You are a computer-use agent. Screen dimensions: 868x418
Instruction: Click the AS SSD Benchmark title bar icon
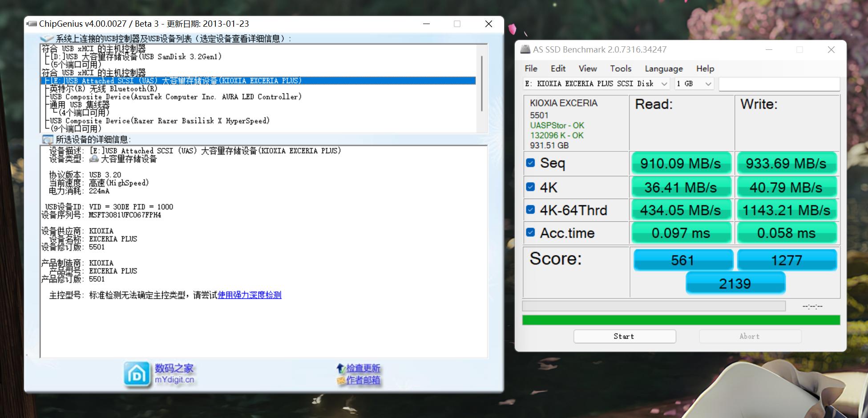[x=525, y=49]
